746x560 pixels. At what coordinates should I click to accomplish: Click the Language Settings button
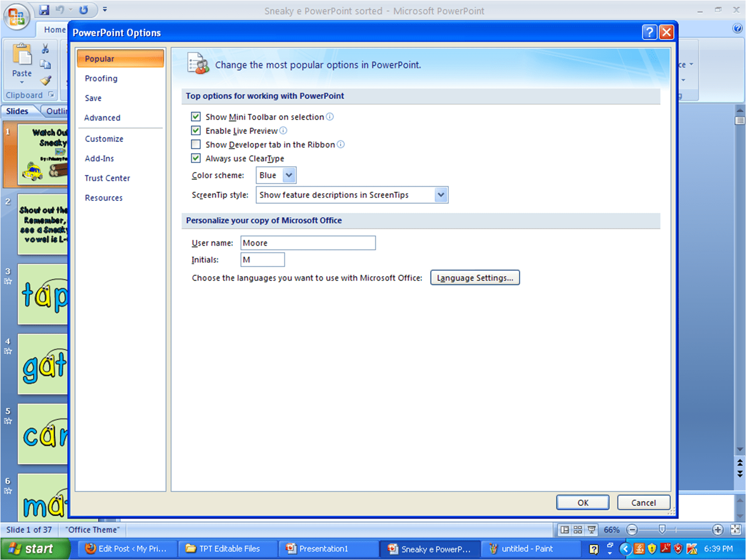coord(475,277)
